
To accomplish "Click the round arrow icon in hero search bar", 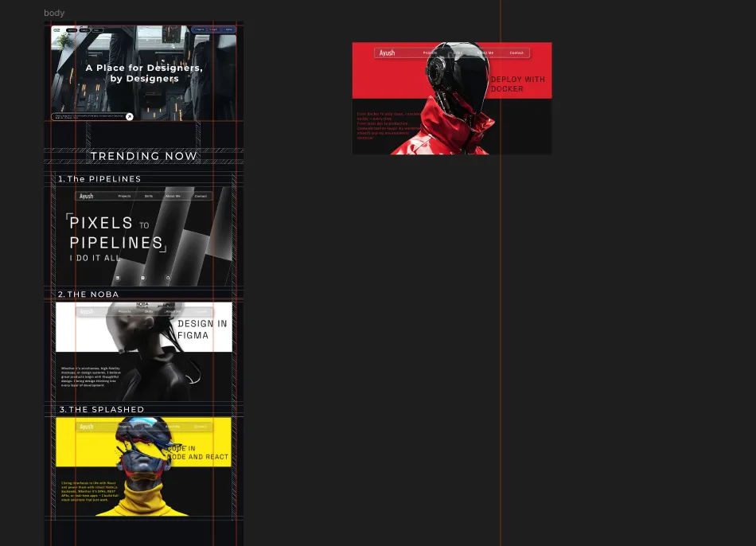I will [x=129, y=117].
